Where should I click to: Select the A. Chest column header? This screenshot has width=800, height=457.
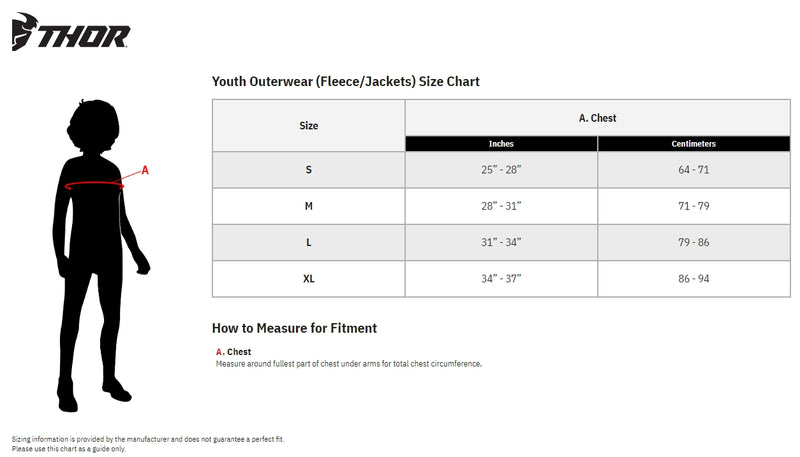point(598,118)
